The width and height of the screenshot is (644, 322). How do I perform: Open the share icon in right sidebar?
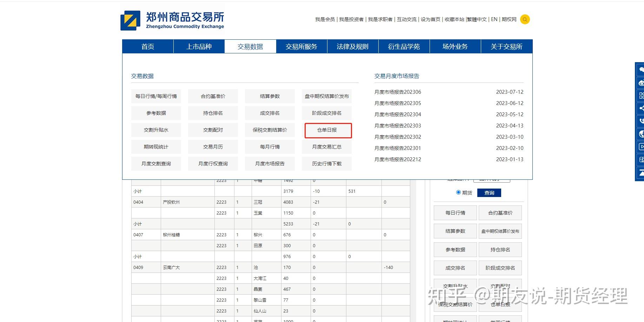coord(640,108)
